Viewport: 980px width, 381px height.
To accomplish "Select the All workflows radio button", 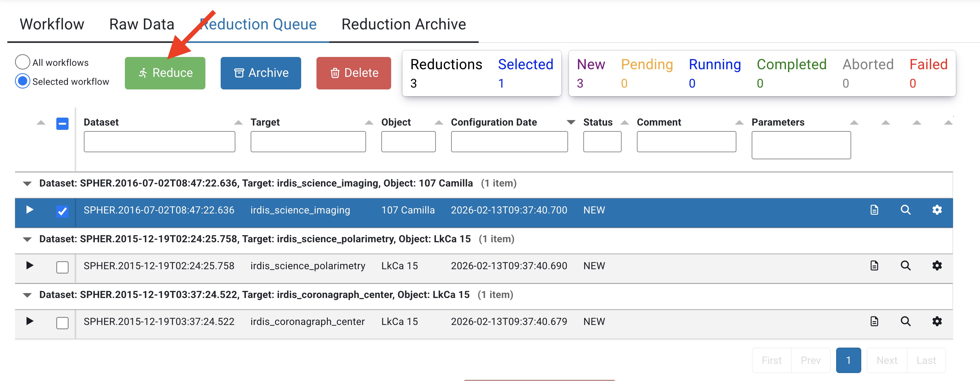I will [x=22, y=62].
